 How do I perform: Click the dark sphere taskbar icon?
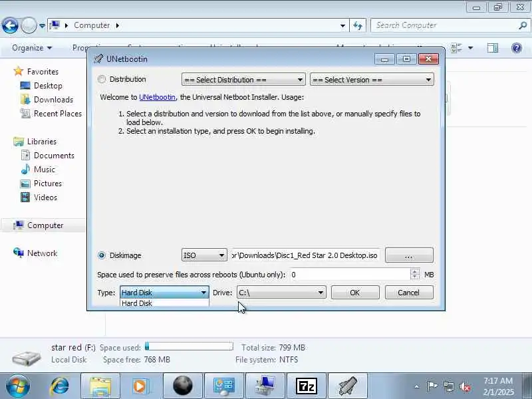coord(182,386)
